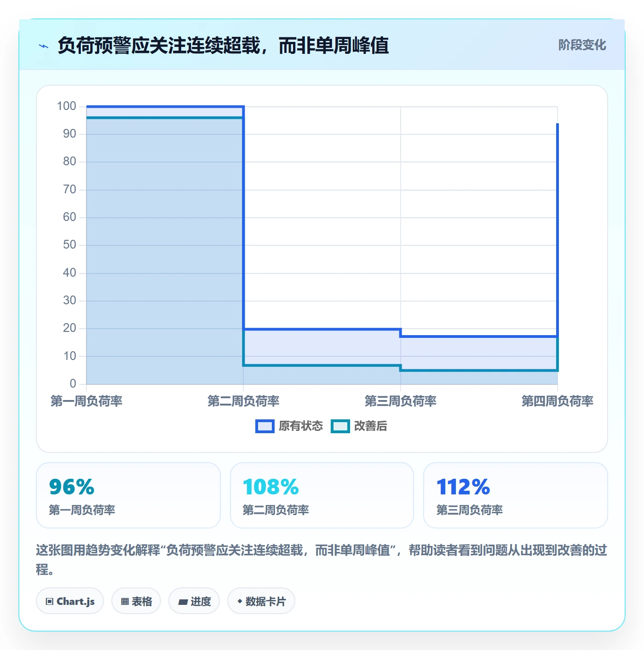Click the y-axis value 100
This screenshot has width=644, height=650.
click(x=66, y=106)
